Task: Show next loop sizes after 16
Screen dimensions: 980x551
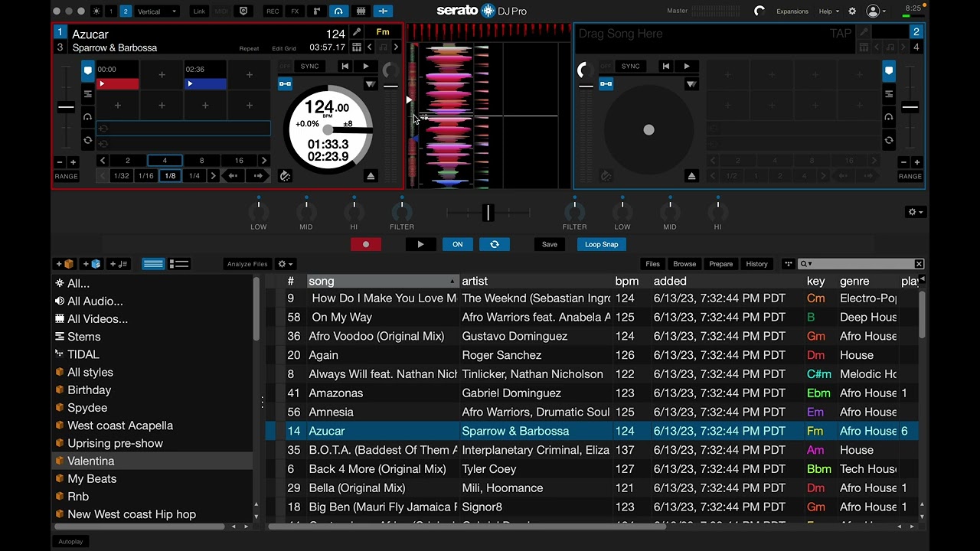Action: click(x=264, y=161)
